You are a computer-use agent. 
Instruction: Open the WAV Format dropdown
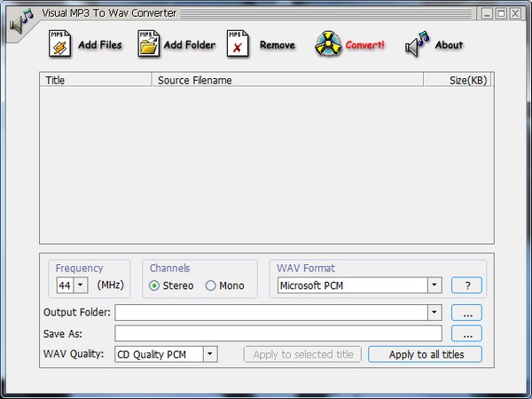tap(434, 286)
